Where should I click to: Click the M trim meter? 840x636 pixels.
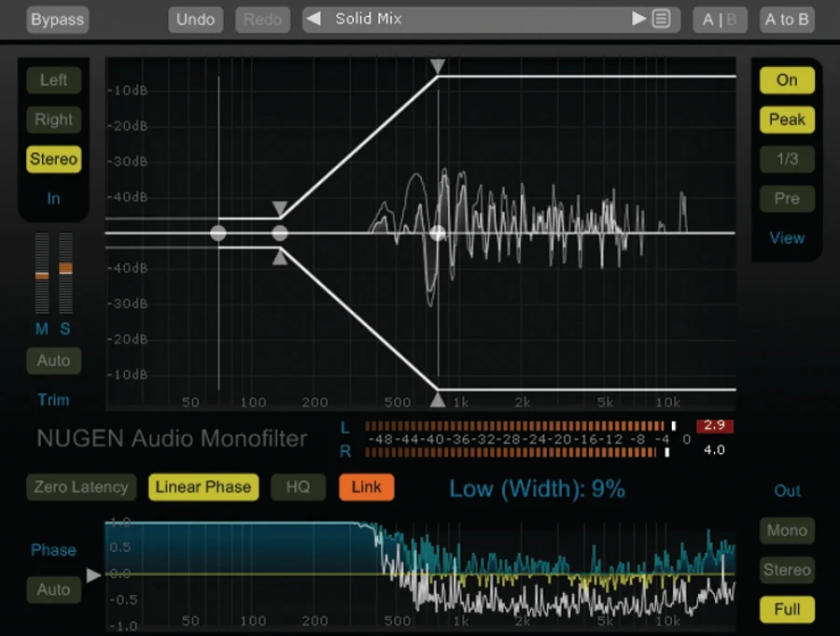(42, 273)
